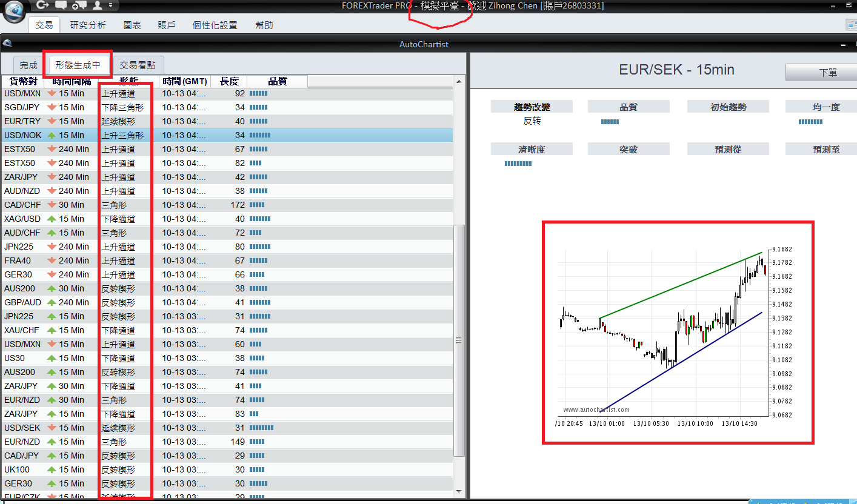
Task: Click the pattern list vertical scrollbar thumb
Action: [459, 340]
